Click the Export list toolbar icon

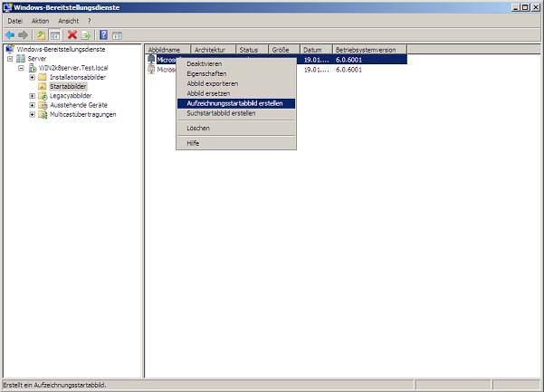85,34
